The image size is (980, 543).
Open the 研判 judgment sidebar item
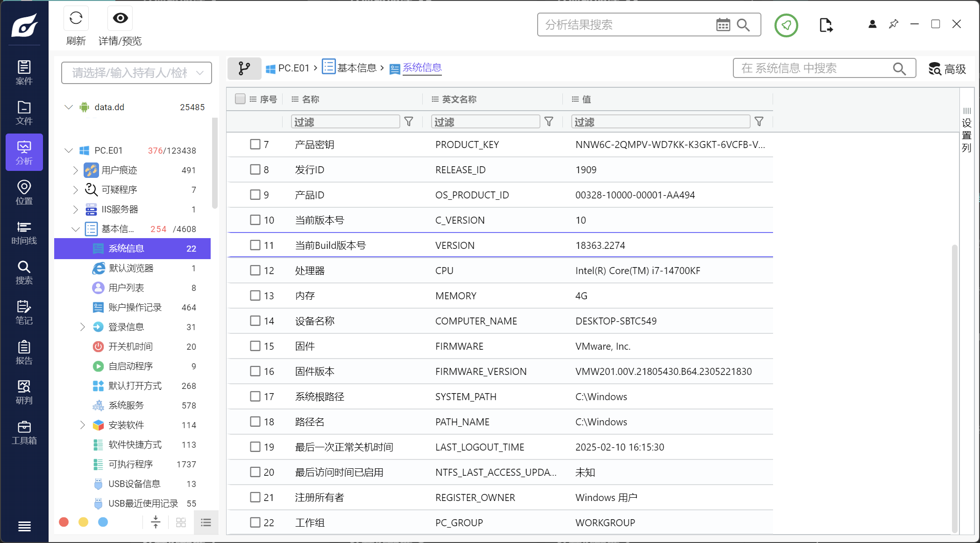point(24,392)
